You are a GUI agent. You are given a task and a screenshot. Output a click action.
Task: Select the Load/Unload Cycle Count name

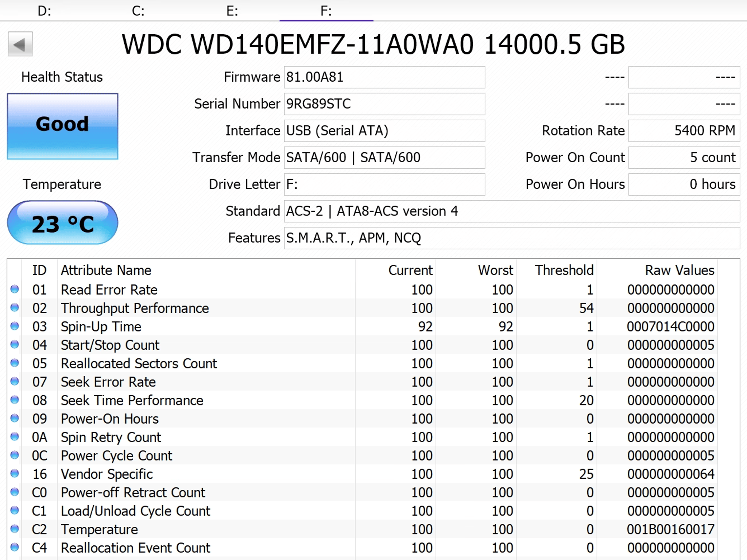point(136,511)
